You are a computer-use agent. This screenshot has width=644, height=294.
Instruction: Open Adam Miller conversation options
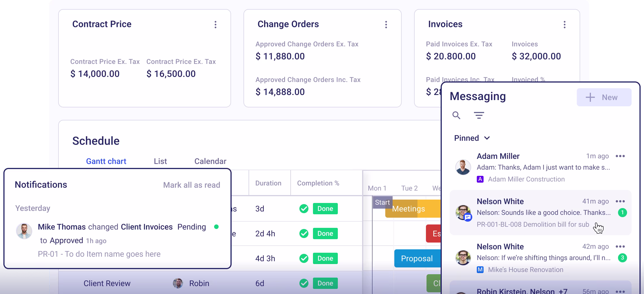coord(620,156)
